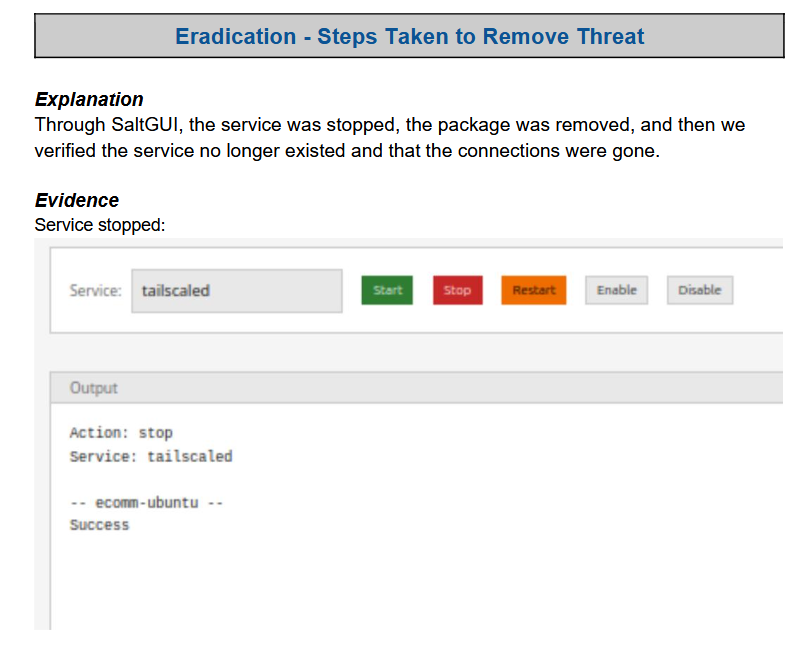Click the 'Service stopped:' caption text
The height and width of the screenshot is (664, 811).
(100, 225)
